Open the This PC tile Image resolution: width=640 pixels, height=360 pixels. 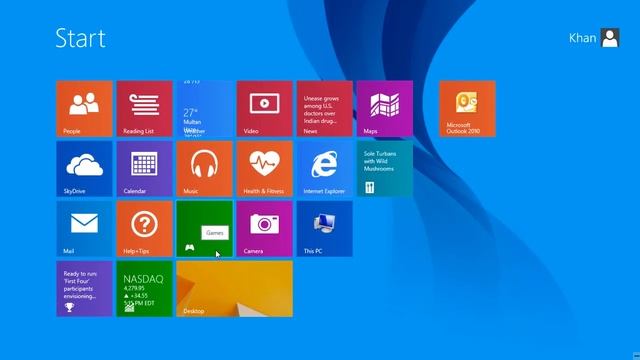point(324,229)
